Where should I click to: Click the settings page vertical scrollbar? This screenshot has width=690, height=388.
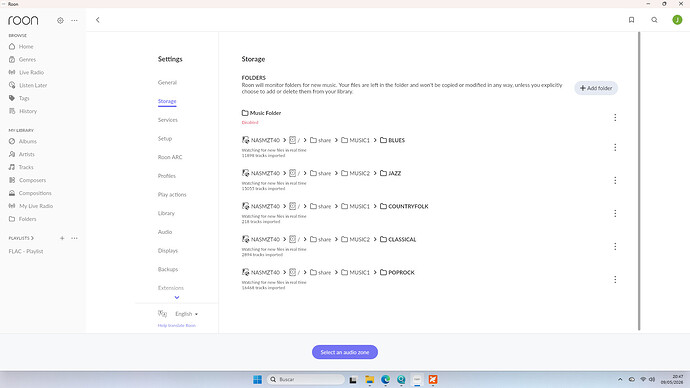(x=639, y=180)
